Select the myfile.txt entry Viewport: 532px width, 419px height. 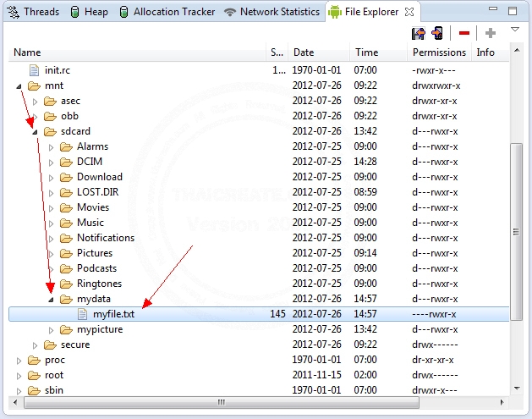[x=259, y=314]
